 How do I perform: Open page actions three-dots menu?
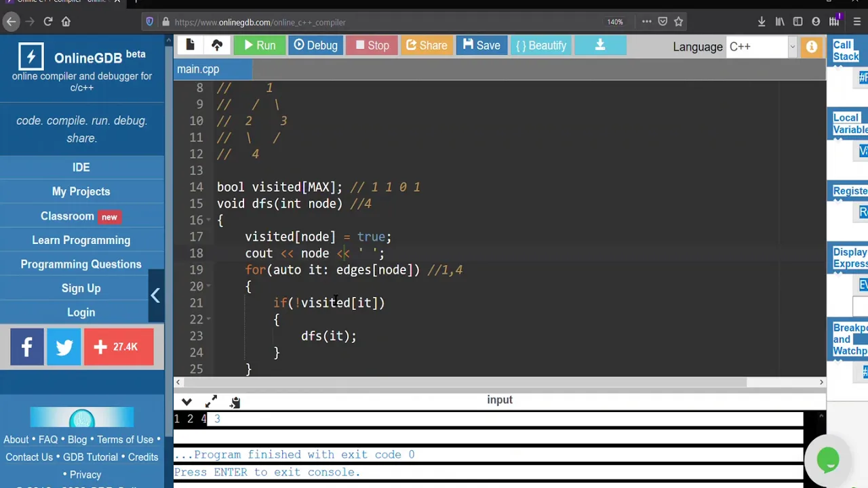646,22
